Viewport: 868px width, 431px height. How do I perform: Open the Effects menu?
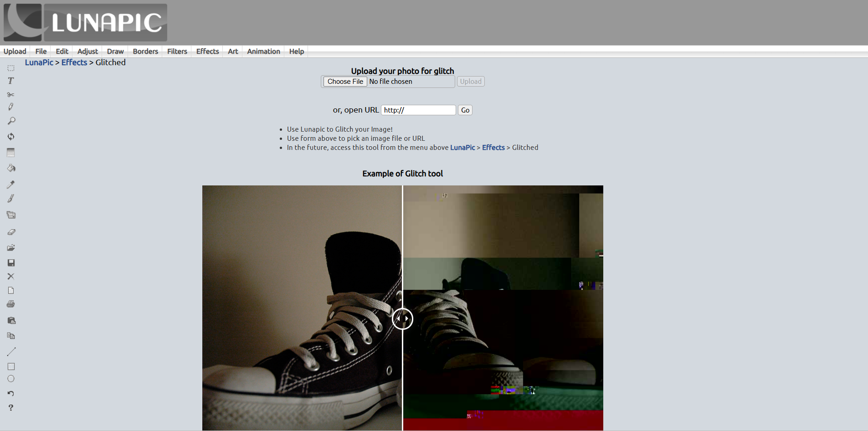207,51
